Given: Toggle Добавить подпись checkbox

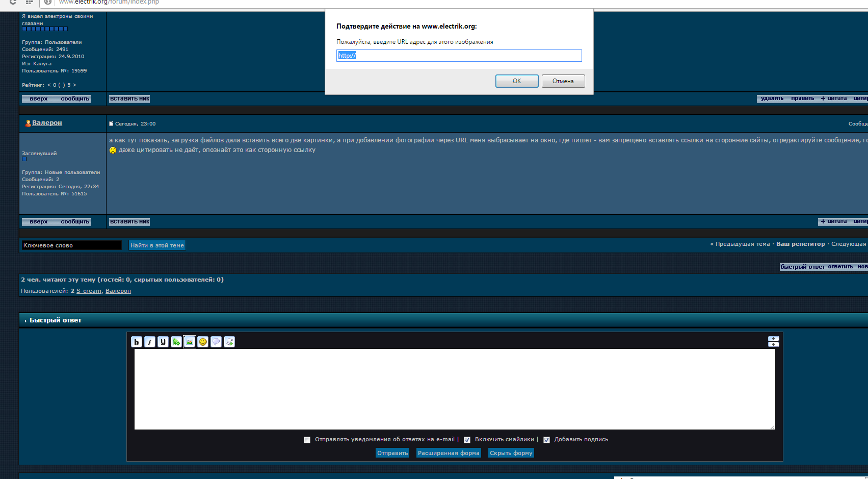Looking at the screenshot, I should click(x=546, y=440).
